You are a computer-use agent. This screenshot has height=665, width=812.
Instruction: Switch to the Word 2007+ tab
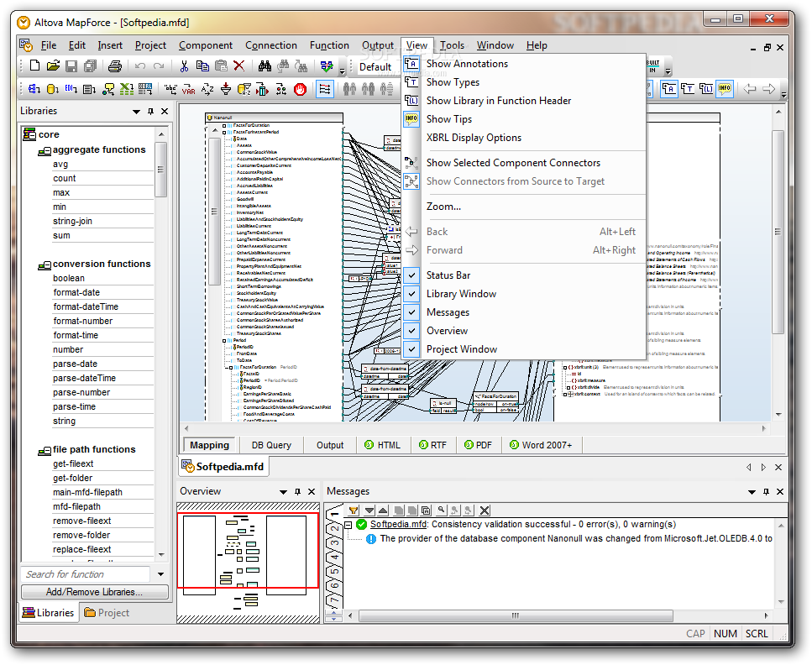541,445
